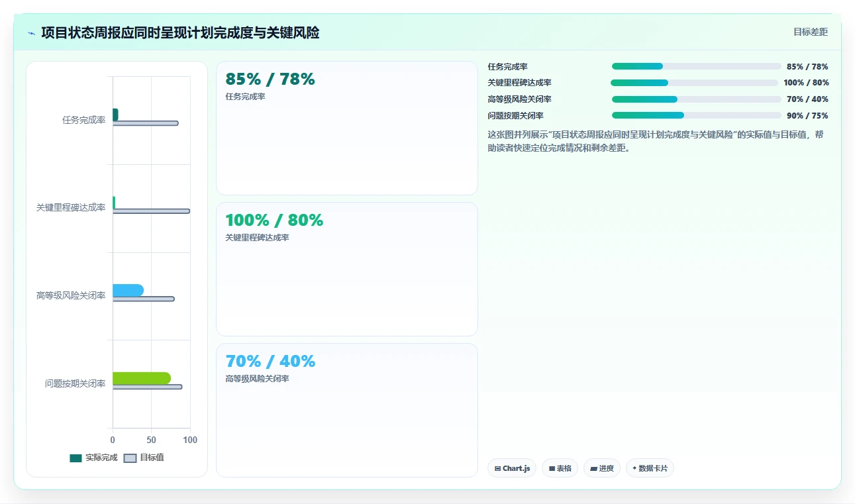Click the 70% / 40% heading in the third card
The width and height of the screenshot is (855, 504).
click(270, 362)
